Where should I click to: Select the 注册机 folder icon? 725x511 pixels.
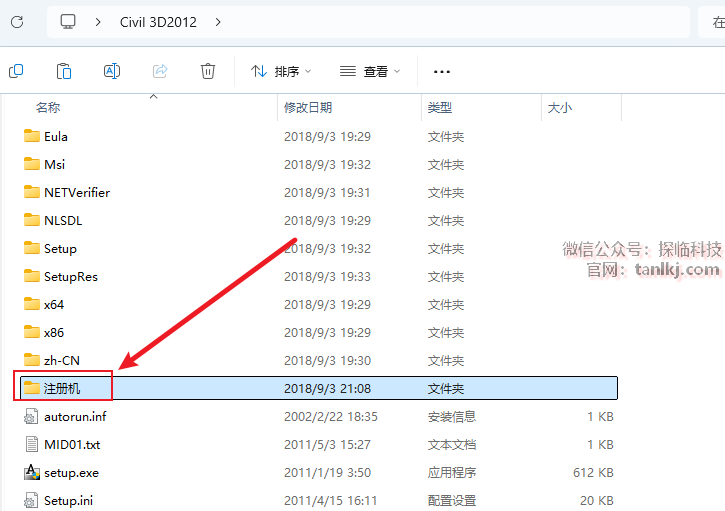(x=31, y=388)
